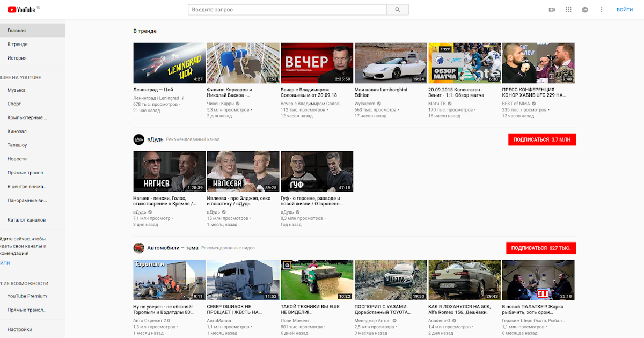
Task: Open the Торопыги truck crash thumbnail
Action: 169,280
